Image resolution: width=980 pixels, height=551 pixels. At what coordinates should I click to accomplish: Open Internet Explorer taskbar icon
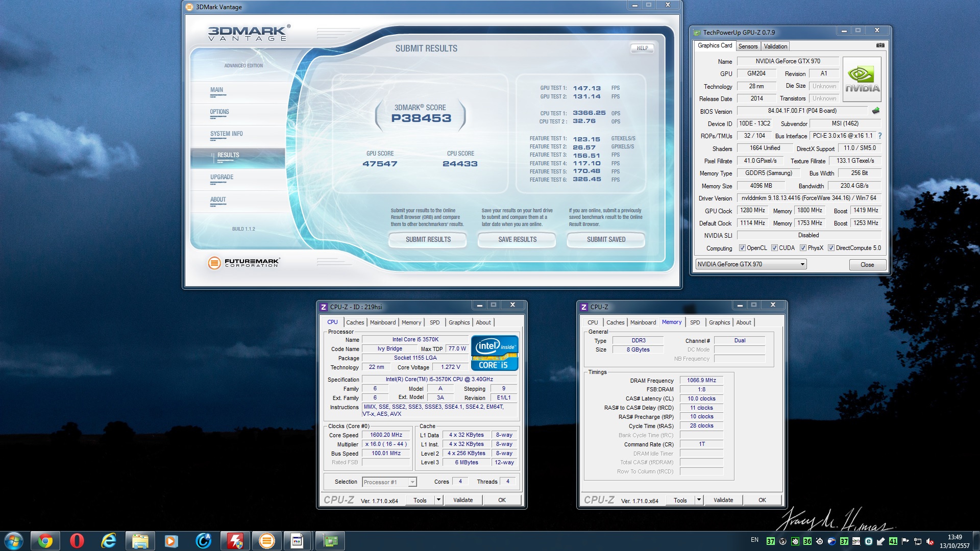109,540
